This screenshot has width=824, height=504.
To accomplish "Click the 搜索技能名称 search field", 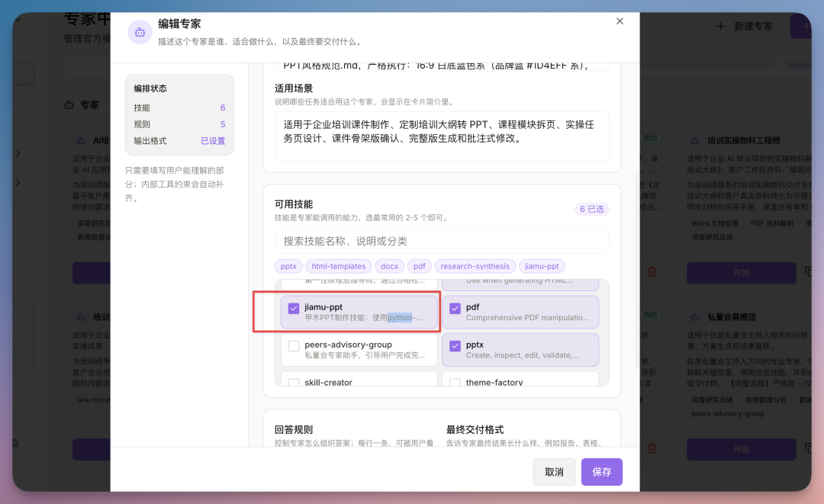I will (x=442, y=241).
